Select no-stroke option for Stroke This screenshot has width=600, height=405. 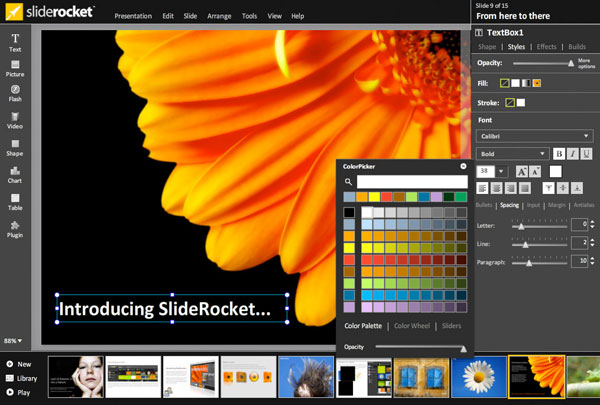510,103
